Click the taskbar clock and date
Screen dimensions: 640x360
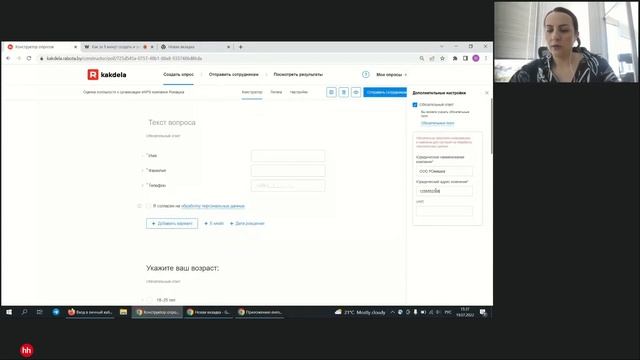[465, 312]
